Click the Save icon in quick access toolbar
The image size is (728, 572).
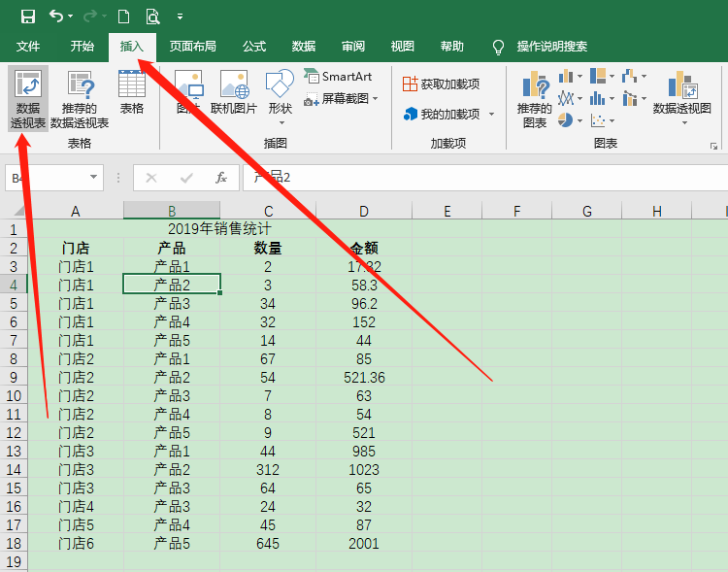28,17
